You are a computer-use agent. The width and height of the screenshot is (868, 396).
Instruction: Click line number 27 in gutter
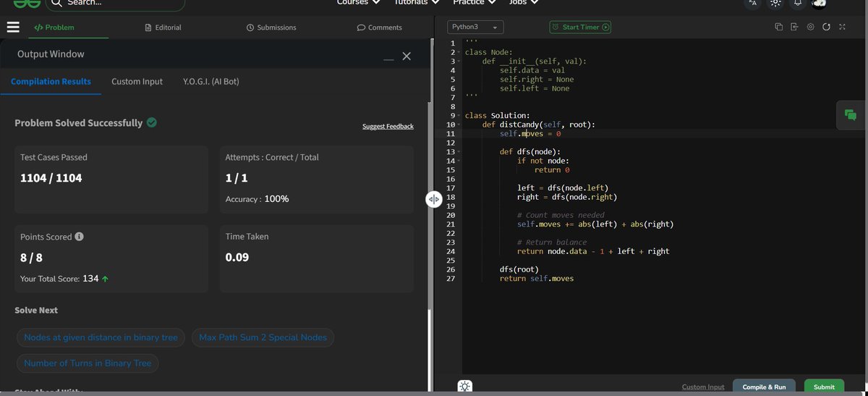pos(451,279)
